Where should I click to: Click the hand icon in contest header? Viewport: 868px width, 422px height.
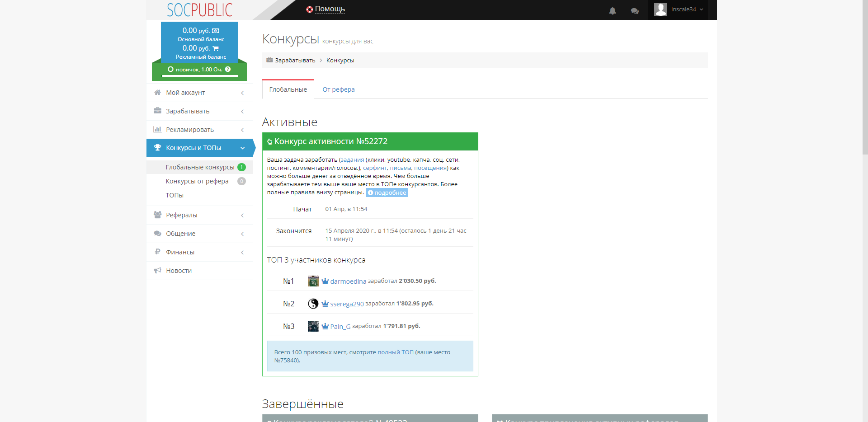coord(269,141)
